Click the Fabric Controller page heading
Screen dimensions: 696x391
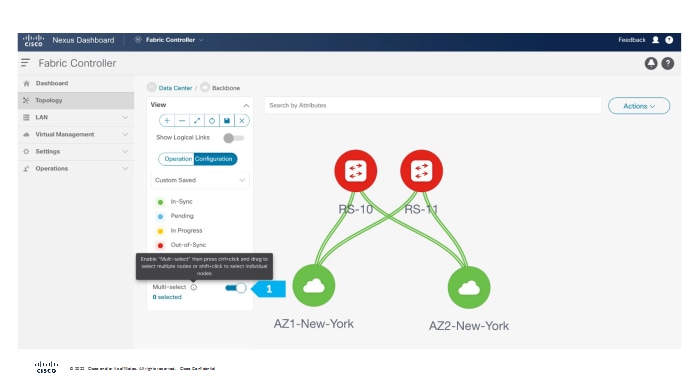click(x=77, y=63)
